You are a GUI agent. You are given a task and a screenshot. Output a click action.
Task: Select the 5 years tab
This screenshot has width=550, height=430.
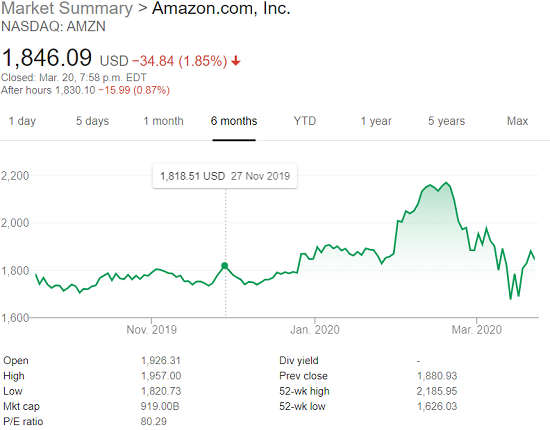pos(447,121)
